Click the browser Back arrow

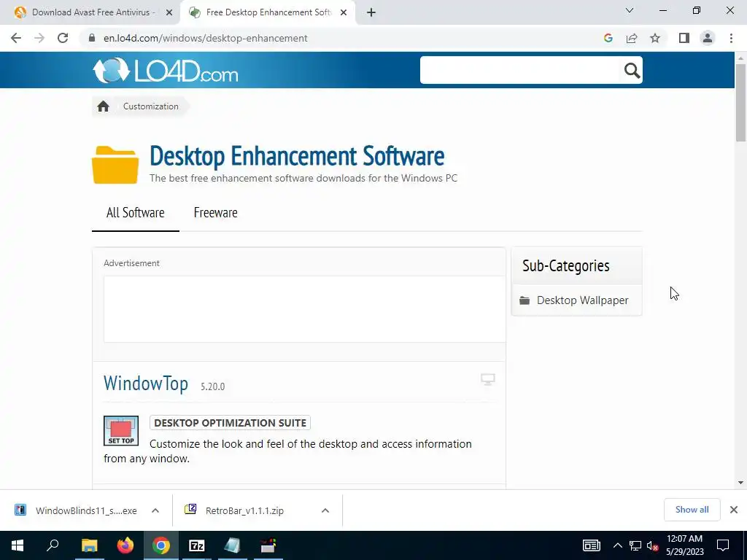16,38
